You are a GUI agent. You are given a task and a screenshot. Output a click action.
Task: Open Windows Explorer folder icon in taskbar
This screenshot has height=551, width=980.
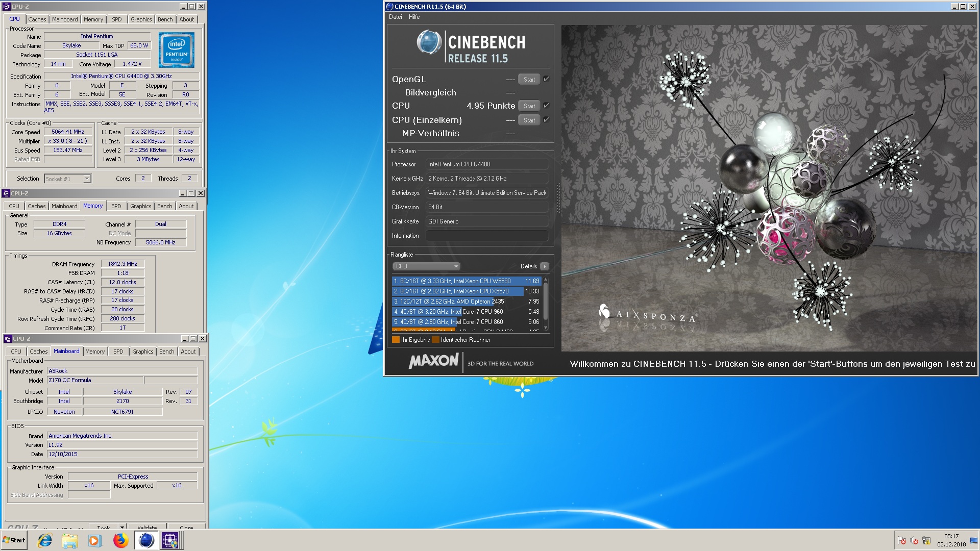point(70,540)
